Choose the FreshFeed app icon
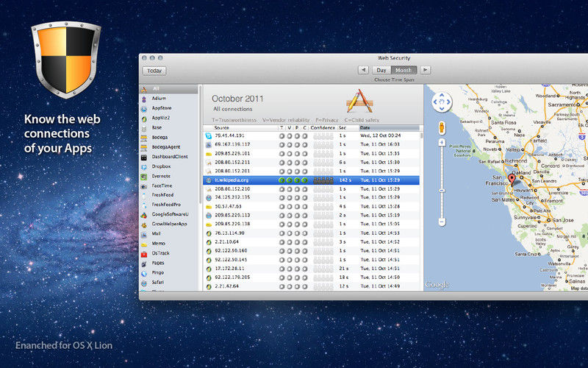The height and width of the screenshot is (368, 588). (144, 196)
